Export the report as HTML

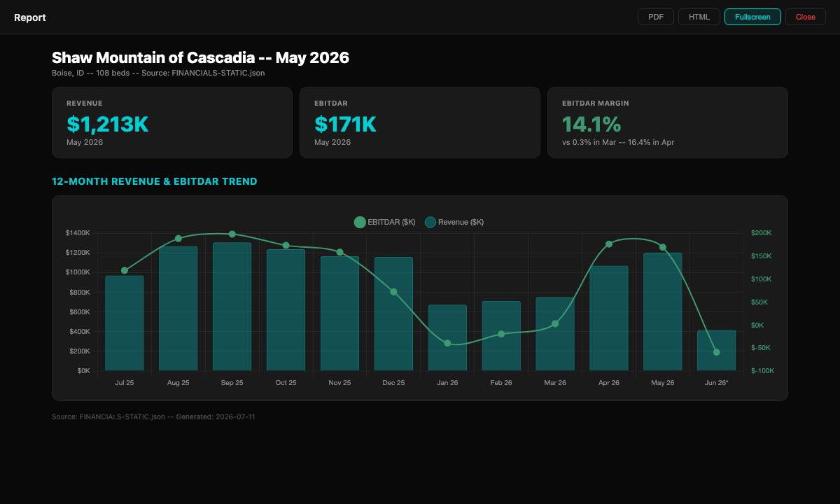tap(699, 17)
